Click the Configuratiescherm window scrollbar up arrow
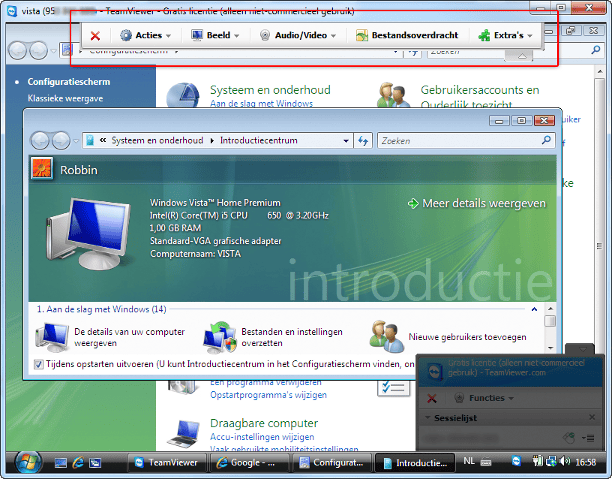 [x=600, y=71]
